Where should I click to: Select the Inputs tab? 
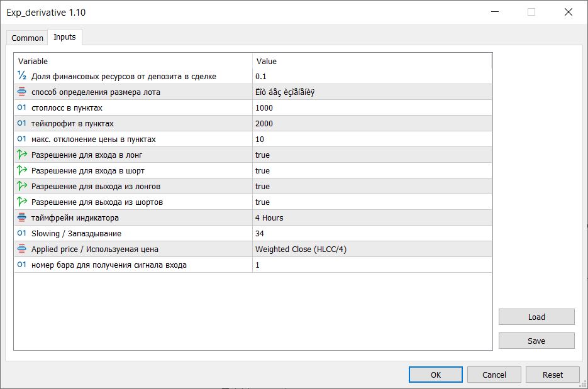(65, 37)
